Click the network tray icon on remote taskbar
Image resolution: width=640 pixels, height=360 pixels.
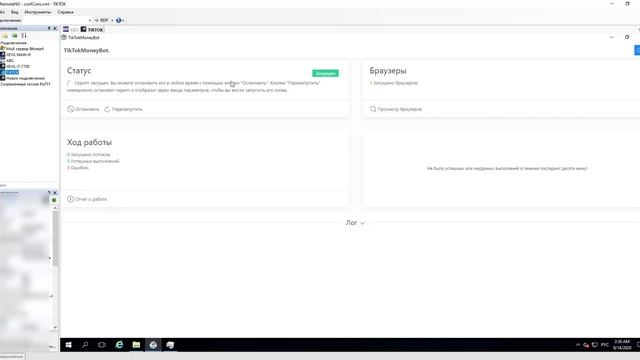(x=595, y=345)
